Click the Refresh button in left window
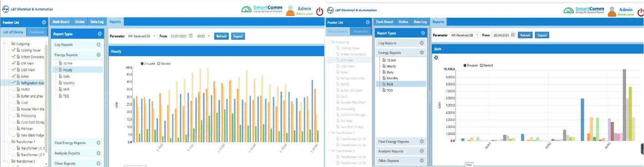 [222, 36]
